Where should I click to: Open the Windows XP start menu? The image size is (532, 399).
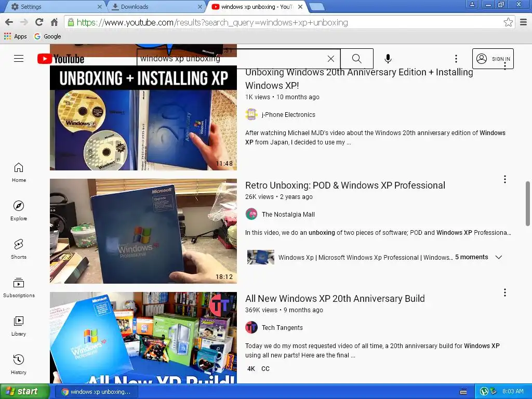(25, 392)
